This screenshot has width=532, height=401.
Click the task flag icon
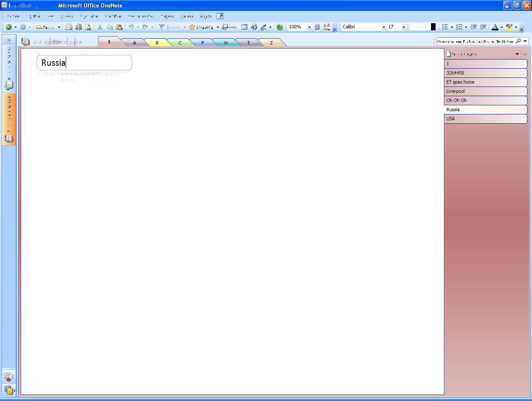tap(162, 27)
